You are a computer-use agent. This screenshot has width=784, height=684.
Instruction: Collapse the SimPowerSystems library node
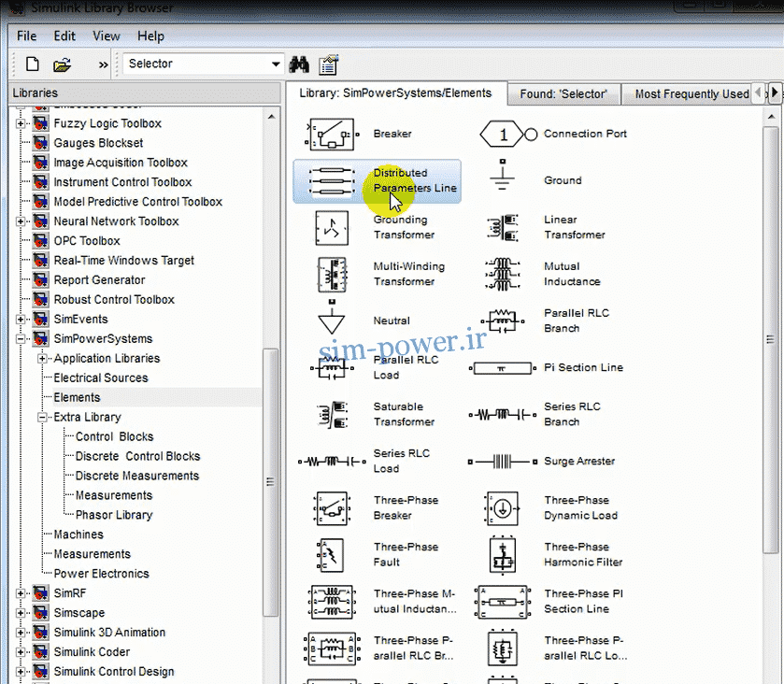pos(21,339)
